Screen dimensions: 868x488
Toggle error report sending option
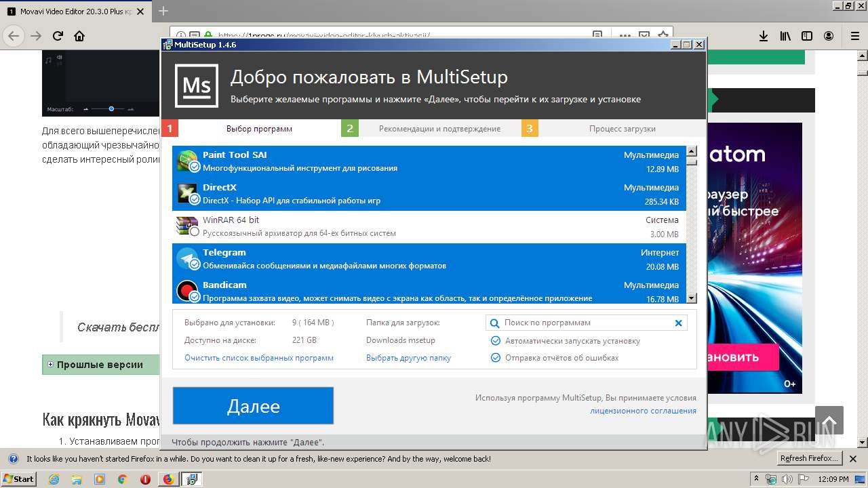pyautogui.click(x=496, y=358)
